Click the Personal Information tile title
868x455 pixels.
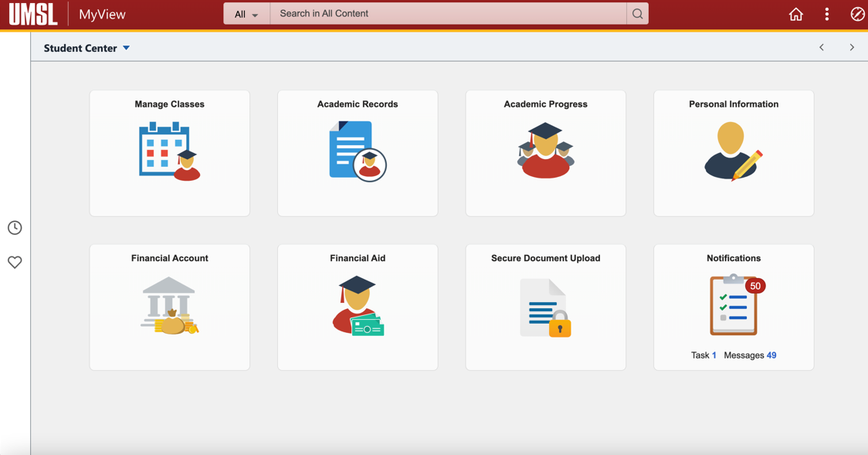coord(734,104)
